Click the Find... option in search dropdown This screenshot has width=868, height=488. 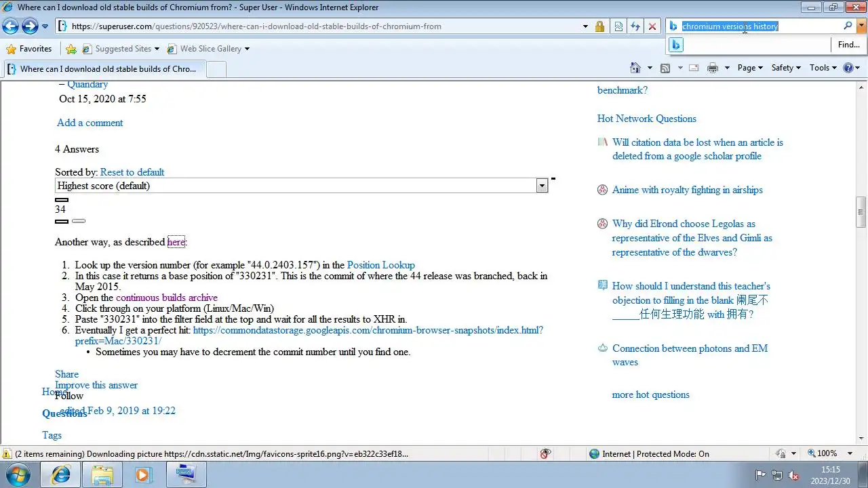tap(848, 45)
